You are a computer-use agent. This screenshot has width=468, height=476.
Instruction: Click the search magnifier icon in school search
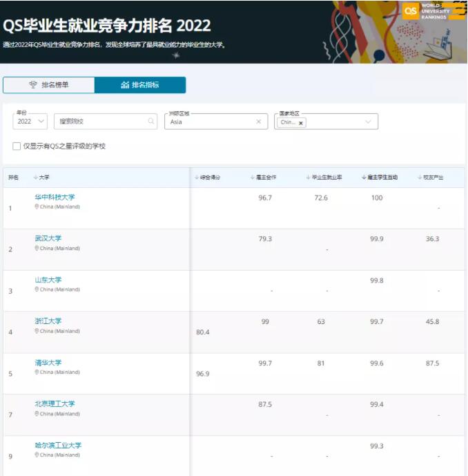[151, 122]
